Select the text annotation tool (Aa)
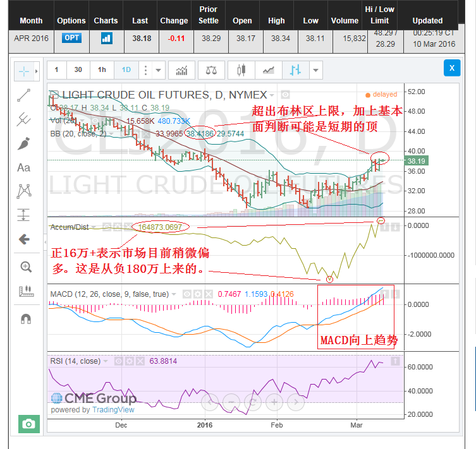This screenshot has height=449, width=476. (x=24, y=167)
